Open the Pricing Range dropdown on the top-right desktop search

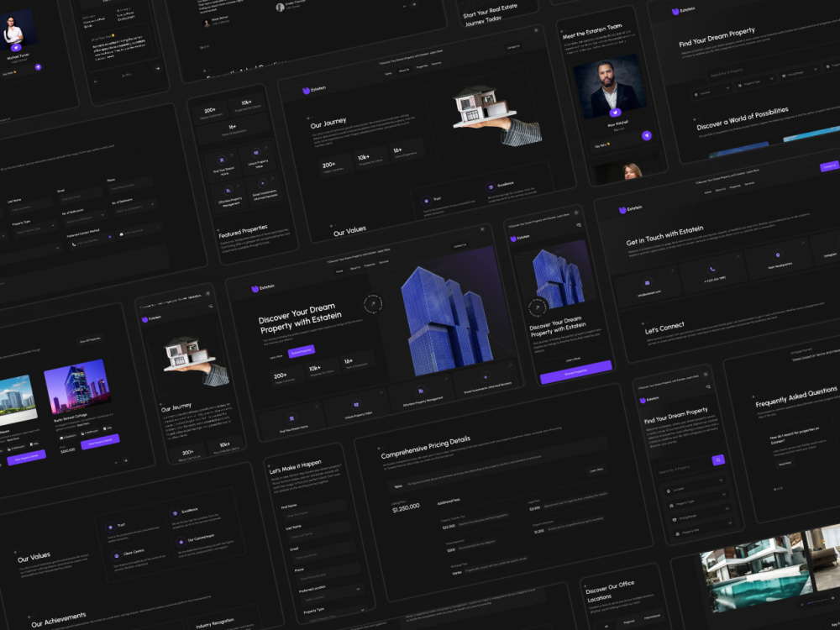pos(801,71)
